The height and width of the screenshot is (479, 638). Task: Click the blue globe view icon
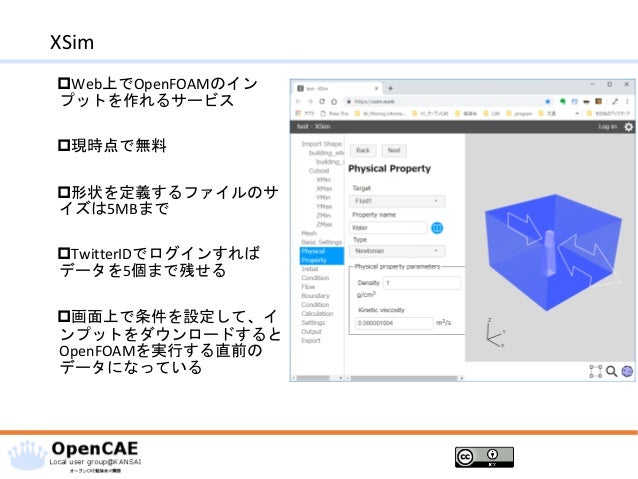click(627, 371)
